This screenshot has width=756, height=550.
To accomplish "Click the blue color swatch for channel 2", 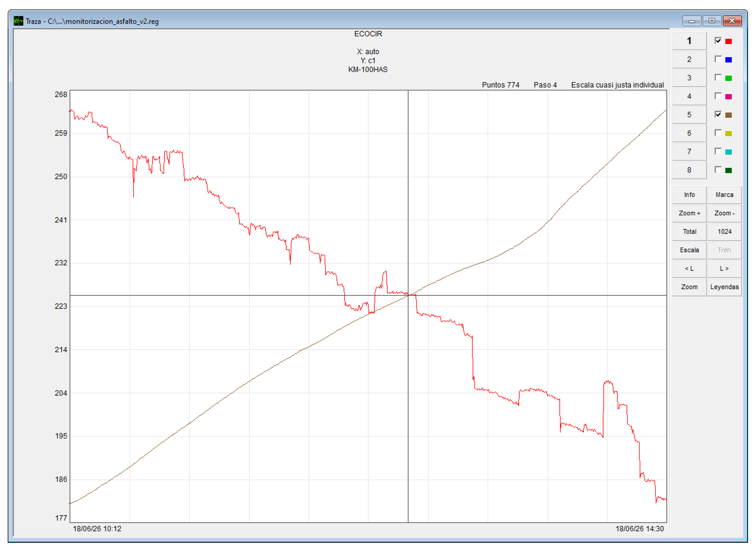I will pyautogui.click(x=729, y=60).
